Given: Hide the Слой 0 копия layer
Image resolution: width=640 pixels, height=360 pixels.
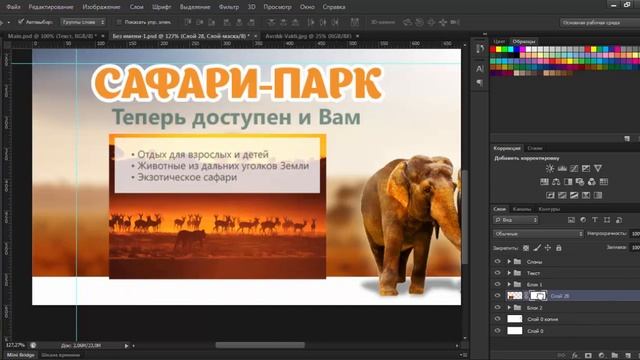Looking at the screenshot, I should pyautogui.click(x=497, y=319).
